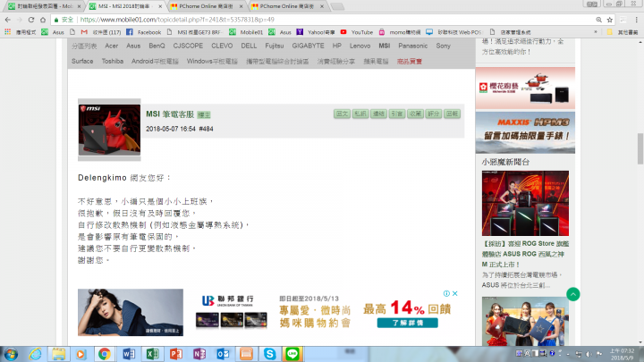This screenshot has height=362, width=644.
Task: Open the Mobile01 bookmark
Action: coord(247,31)
